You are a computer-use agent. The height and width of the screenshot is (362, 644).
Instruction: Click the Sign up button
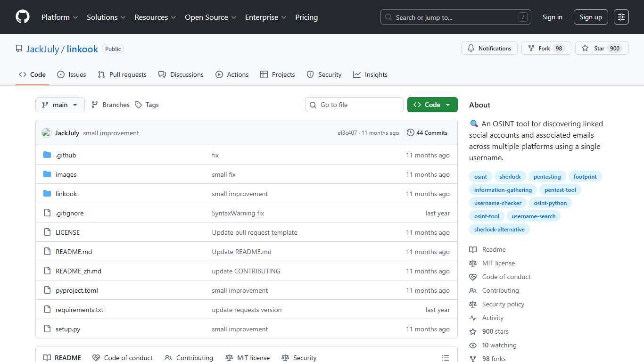(591, 17)
